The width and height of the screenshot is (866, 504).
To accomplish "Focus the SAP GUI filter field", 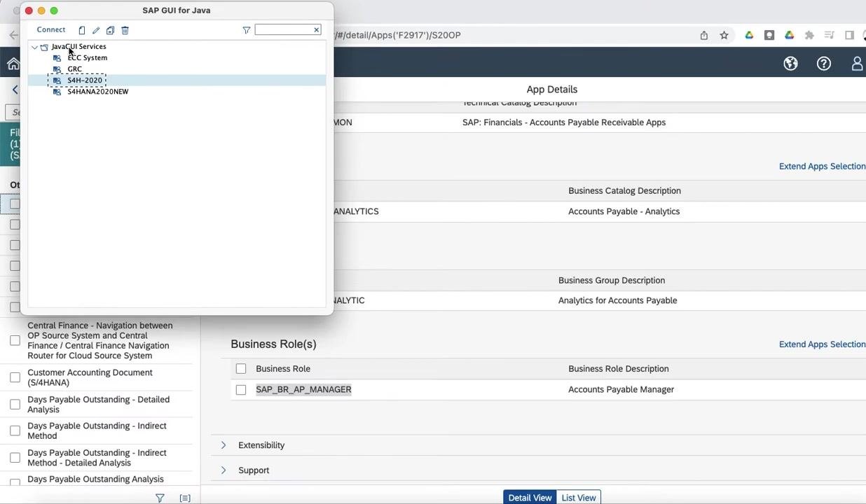I will 284,30.
